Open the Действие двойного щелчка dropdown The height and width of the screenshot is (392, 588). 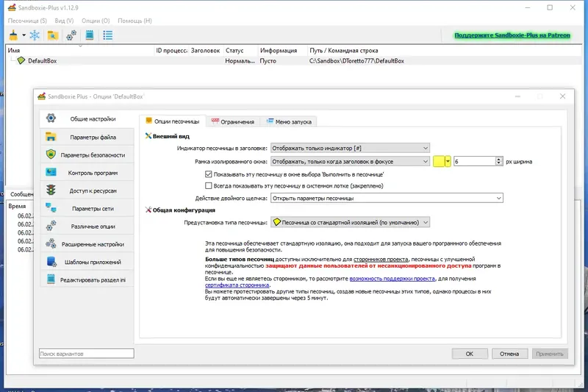click(x=387, y=198)
